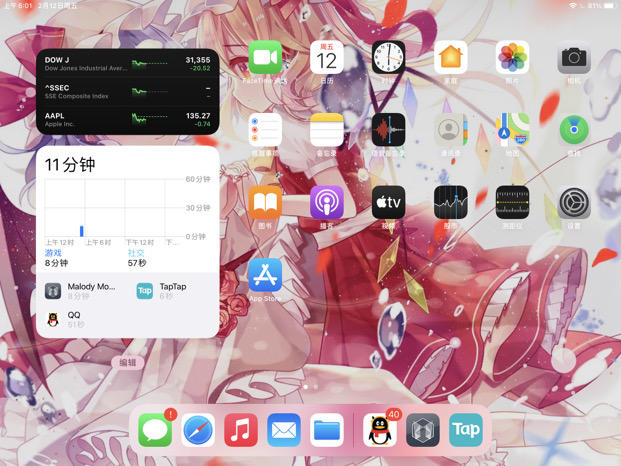Open the Home app
Screen dimensions: 621x466
tap(450, 57)
